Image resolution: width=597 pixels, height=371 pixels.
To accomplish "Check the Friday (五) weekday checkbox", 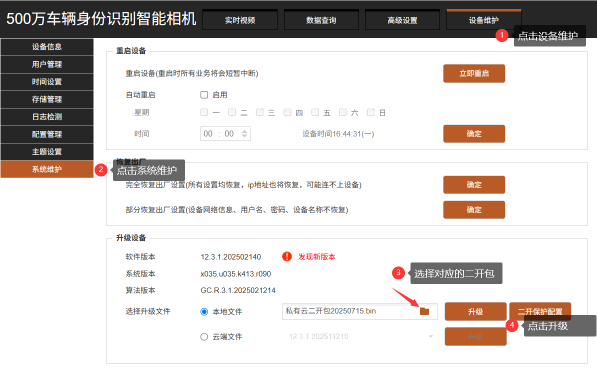I will (315, 112).
